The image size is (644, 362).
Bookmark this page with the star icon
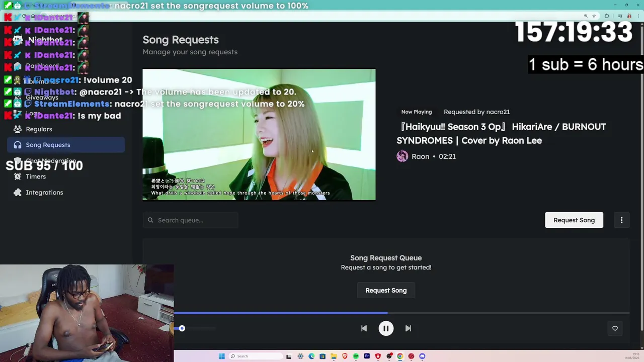pyautogui.click(x=594, y=16)
